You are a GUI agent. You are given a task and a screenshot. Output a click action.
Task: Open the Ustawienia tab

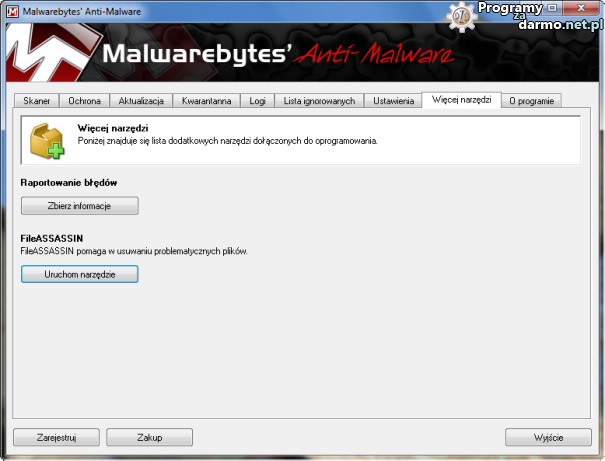(393, 101)
